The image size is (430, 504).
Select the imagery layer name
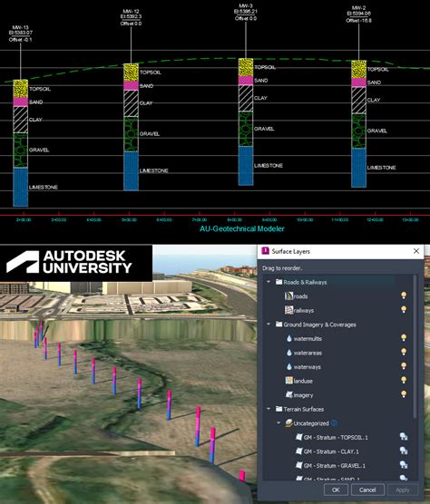(303, 395)
